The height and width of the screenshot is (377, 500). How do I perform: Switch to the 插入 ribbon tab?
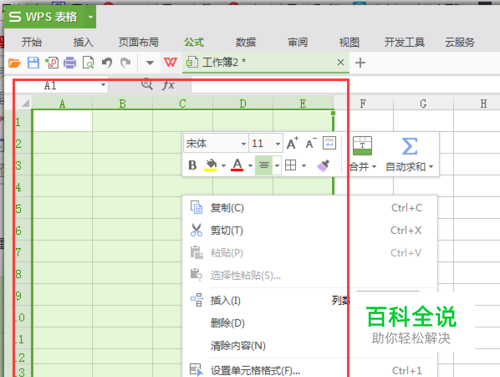click(83, 42)
